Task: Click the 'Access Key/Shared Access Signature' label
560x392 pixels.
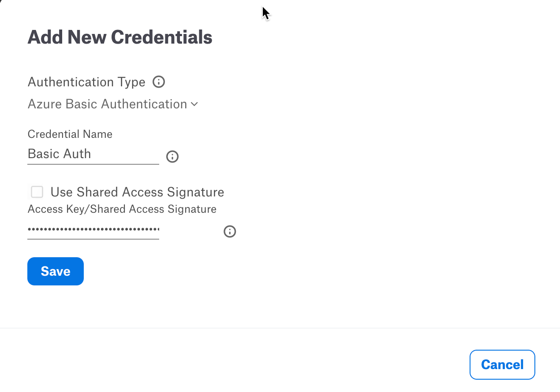Action: 122,209
